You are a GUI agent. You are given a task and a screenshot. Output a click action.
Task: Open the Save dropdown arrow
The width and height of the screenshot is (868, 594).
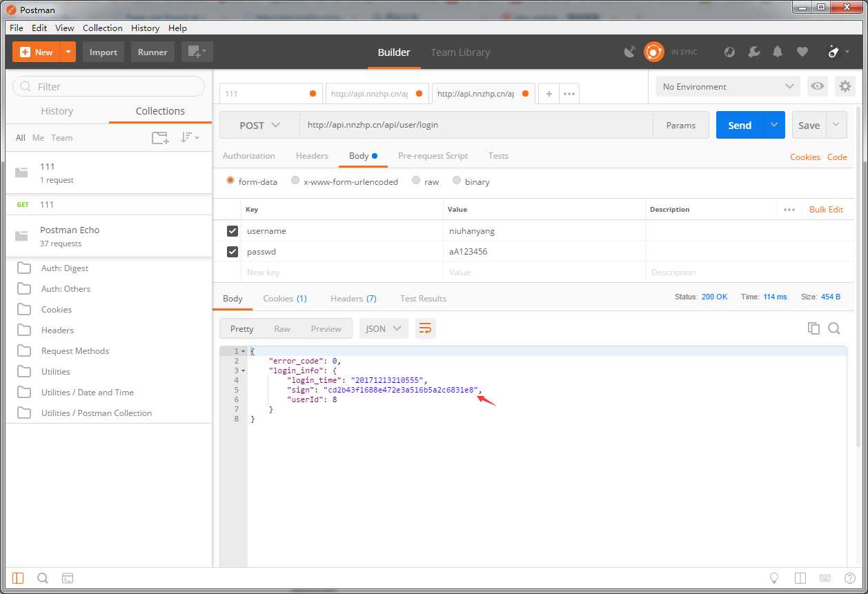[x=836, y=125]
